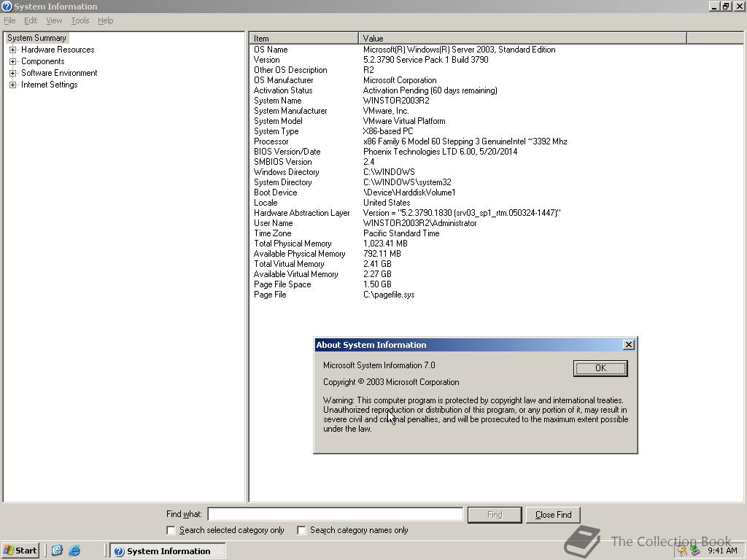747x560 pixels.
Task: Select the Total Virtual Memory row
Action: pos(468,264)
